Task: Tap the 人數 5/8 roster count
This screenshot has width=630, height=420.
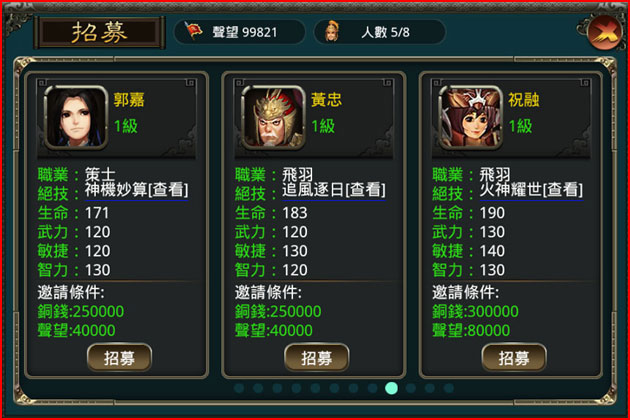Action: click(380, 31)
